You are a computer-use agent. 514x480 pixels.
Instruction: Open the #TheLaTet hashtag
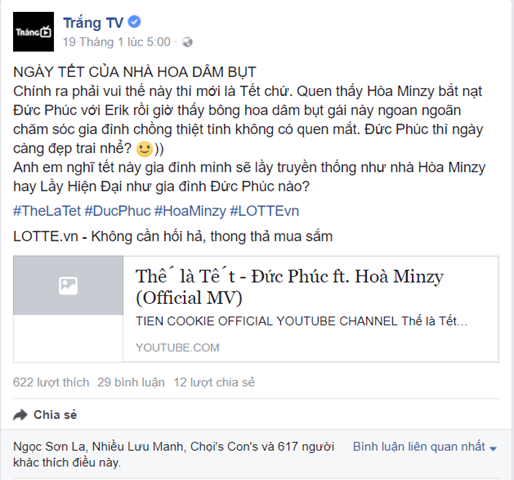[x=47, y=211]
